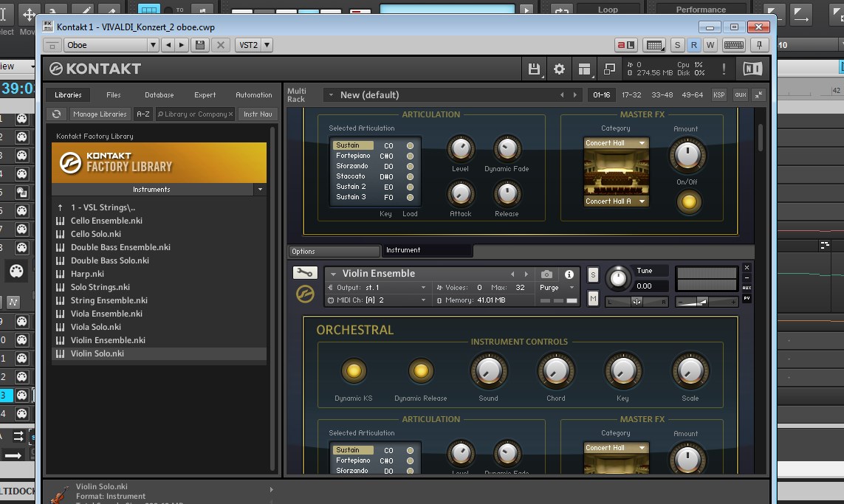The width and height of the screenshot is (844, 504).
Task: Show Violin Ensemble info icon
Action: (x=569, y=274)
